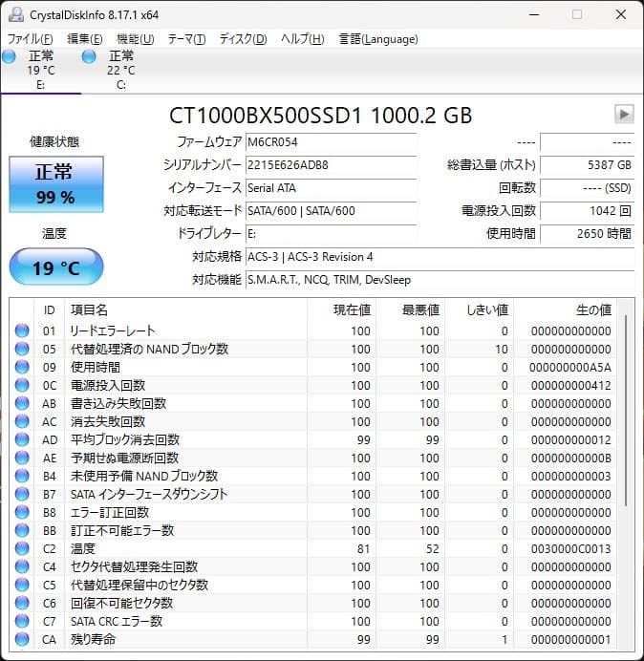Click the status icon for row AB 書き込み失敗回数

point(22,403)
